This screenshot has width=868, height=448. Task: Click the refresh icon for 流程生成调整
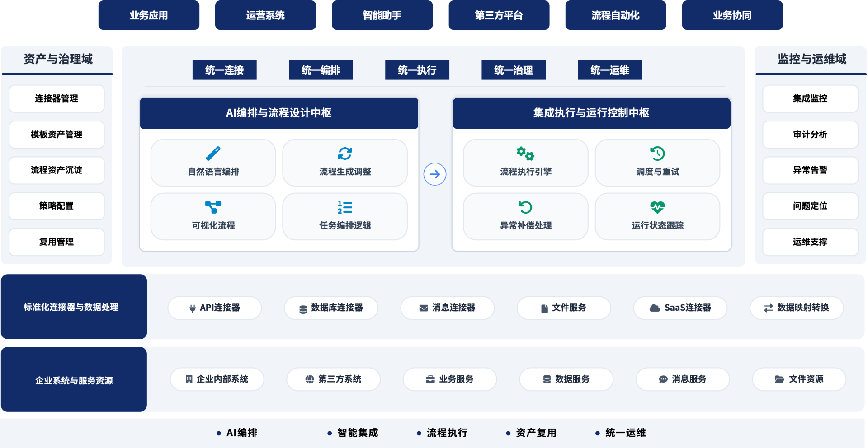(345, 154)
